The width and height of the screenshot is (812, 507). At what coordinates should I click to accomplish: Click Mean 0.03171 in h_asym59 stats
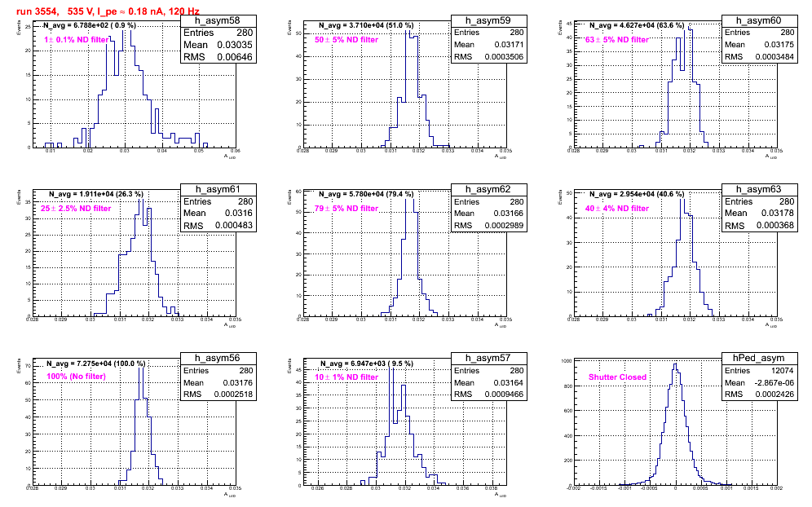pos(488,45)
